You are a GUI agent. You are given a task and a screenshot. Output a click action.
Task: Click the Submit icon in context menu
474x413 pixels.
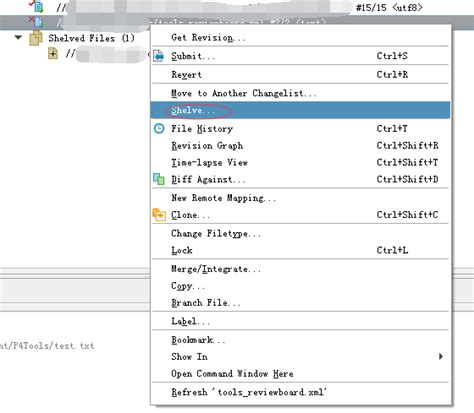159,56
